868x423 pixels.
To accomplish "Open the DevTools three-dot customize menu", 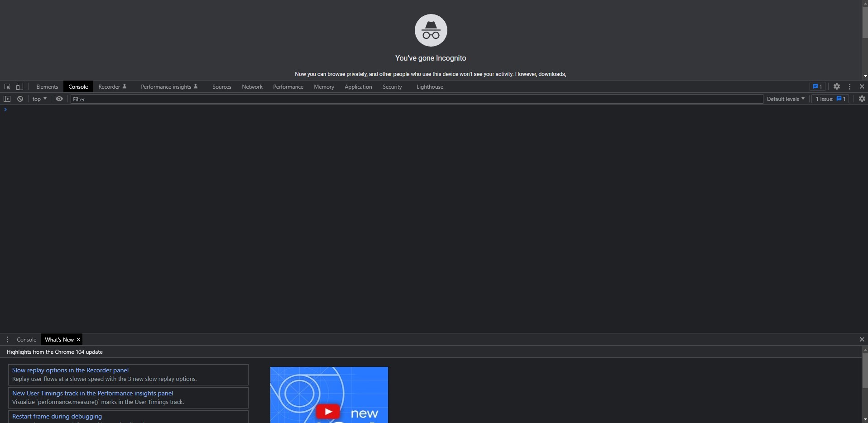I will coord(850,86).
